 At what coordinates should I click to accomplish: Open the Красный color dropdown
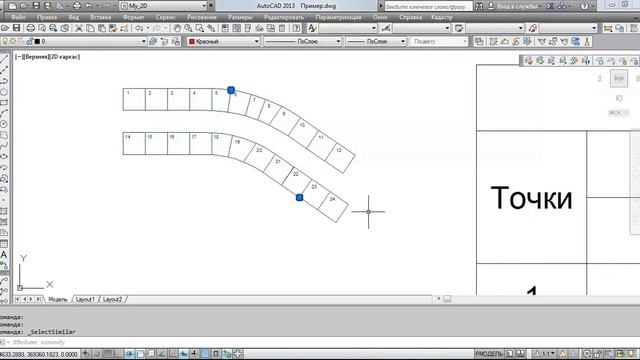pos(223,42)
